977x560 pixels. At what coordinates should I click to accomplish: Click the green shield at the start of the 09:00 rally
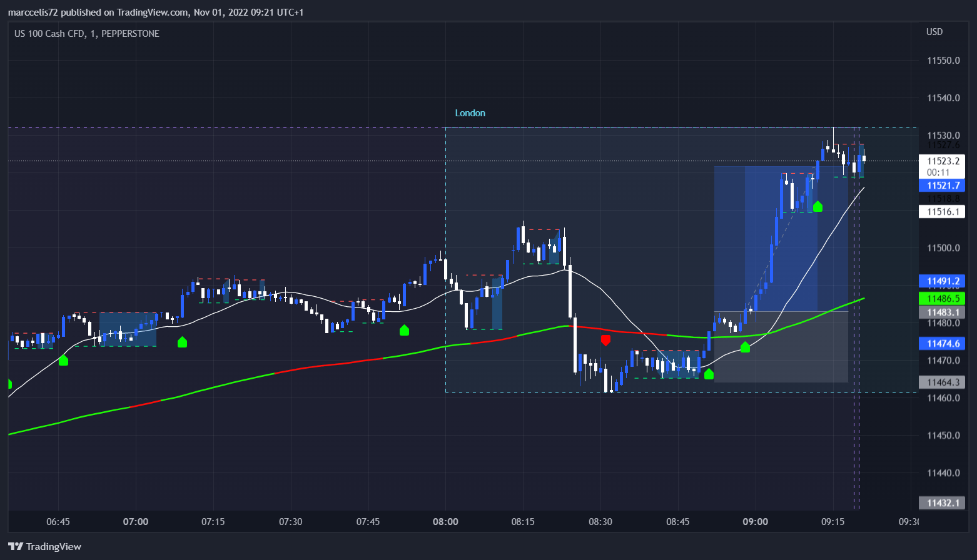coord(745,347)
